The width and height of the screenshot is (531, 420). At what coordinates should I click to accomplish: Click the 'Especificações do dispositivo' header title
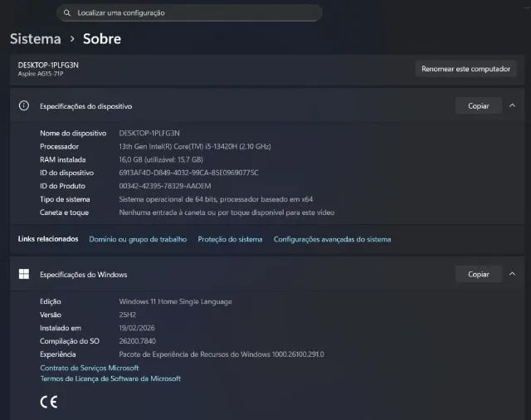pos(86,106)
